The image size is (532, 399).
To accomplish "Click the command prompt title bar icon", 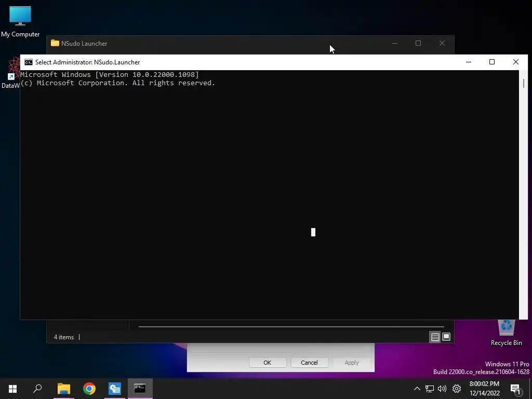I will 29,62.
